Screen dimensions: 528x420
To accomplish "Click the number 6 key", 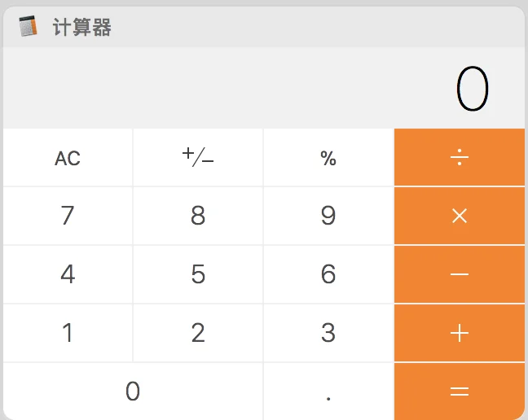I will [328, 274].
